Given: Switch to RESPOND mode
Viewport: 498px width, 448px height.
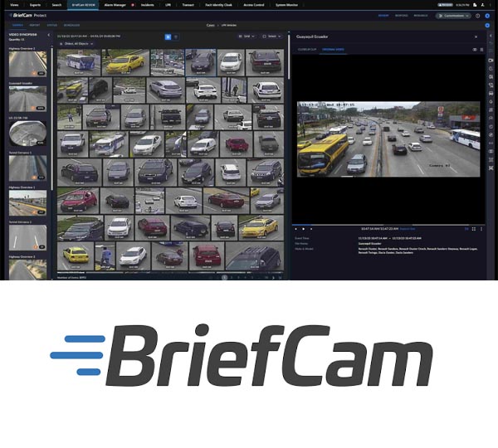Looking at the screenshot, I should pos(402,16).
